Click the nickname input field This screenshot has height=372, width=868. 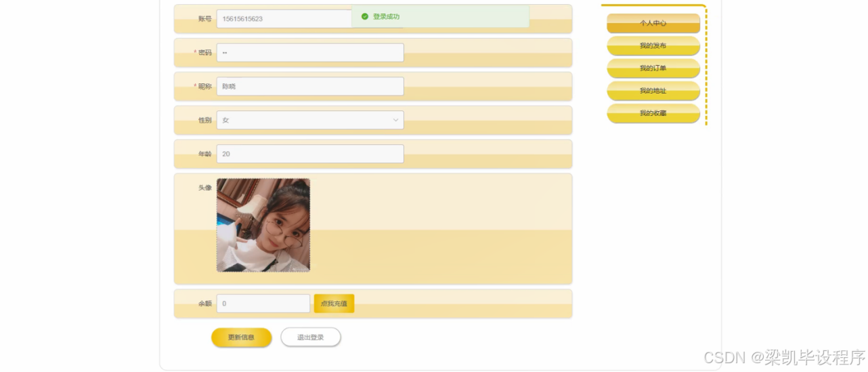pos(310,86)
